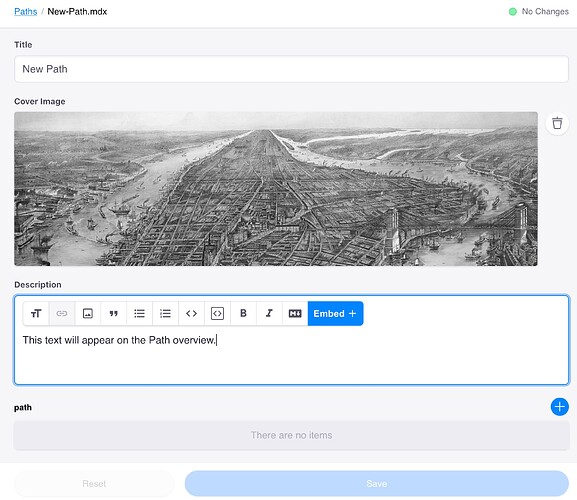Toggle bold formatting
577x500 pixels.
243,313
